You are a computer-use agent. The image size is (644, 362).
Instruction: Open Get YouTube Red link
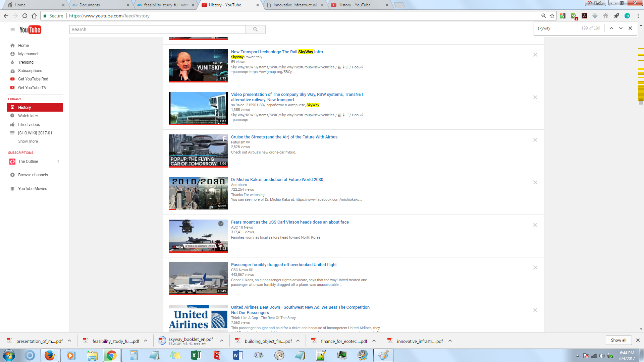point(33,79)
